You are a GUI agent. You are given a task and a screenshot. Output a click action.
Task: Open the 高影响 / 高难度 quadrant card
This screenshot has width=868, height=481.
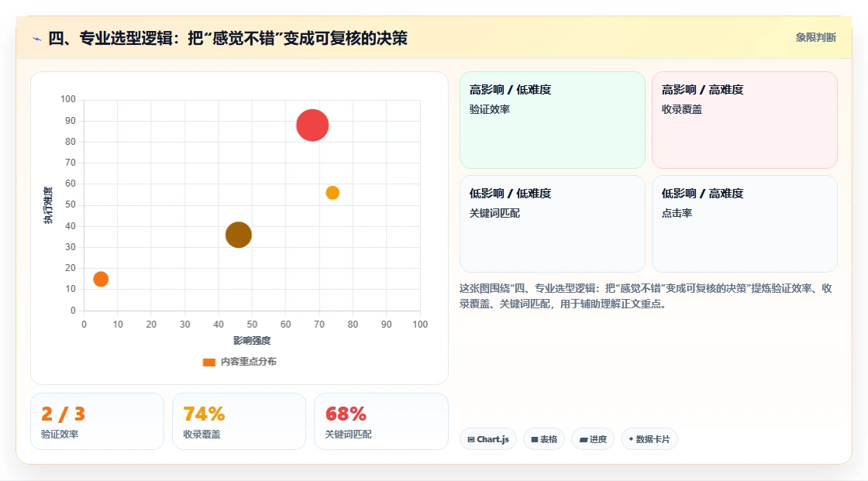745,120
